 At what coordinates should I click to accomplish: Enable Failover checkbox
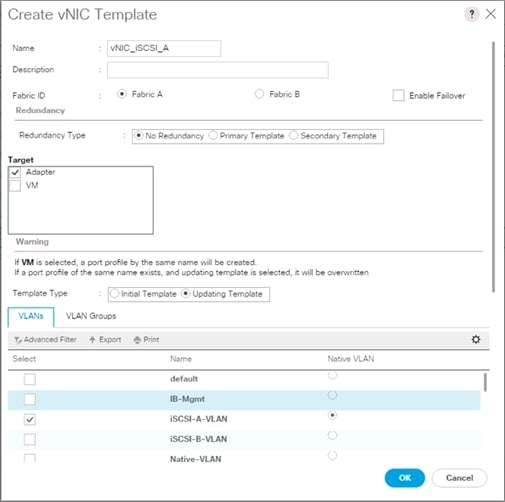point(398,95)
